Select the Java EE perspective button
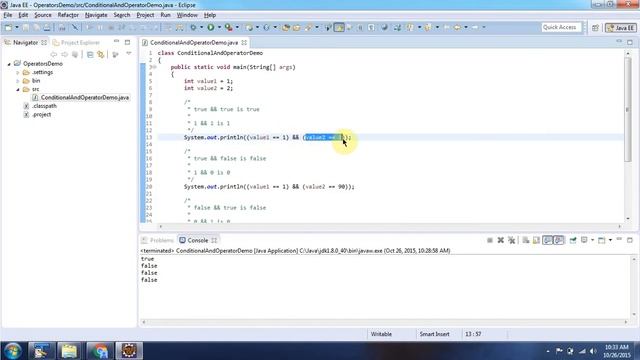This screenshot has width=640, height=360. pyautogui.click(x=621, y=28)
